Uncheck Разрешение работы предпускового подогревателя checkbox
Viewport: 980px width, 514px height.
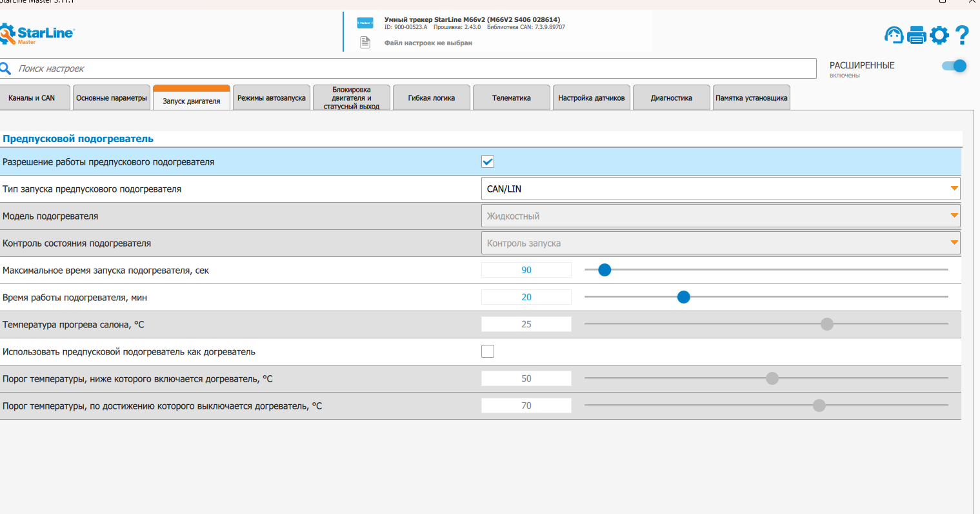pyautogui.click(x=488, y=161)
